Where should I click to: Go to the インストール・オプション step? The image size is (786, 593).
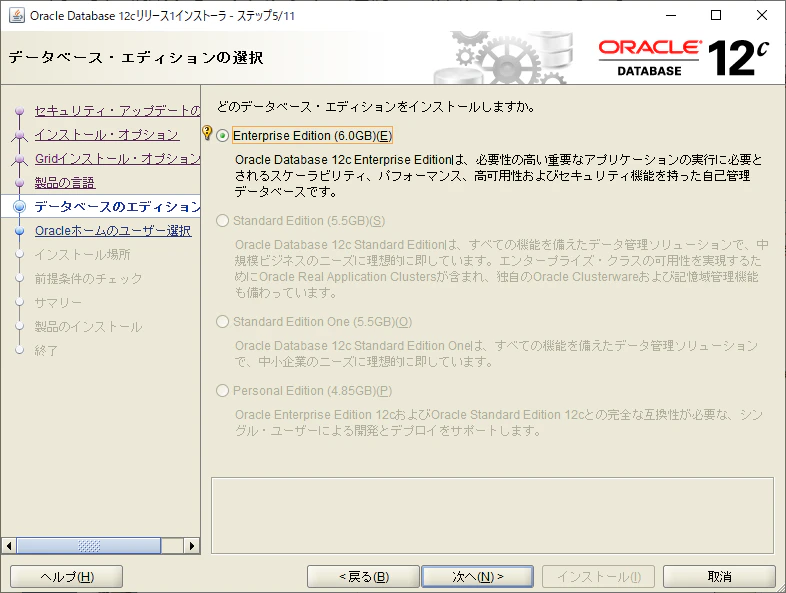coord(107,135)
